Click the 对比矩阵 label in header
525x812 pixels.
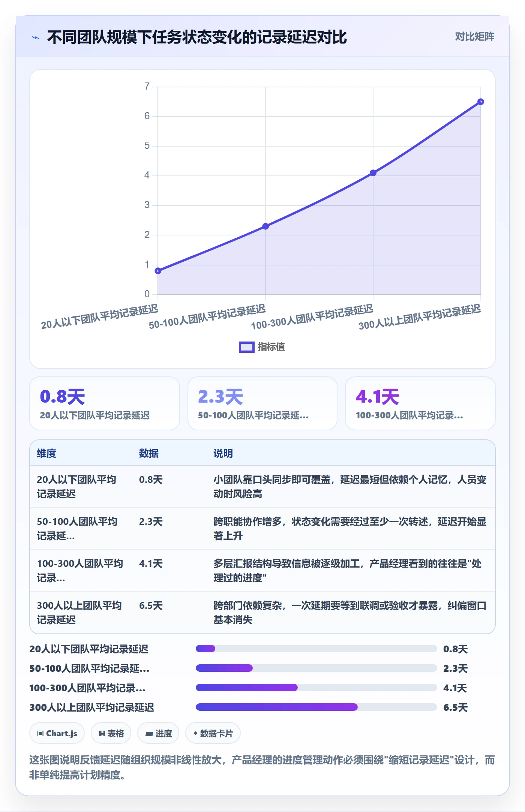(x=474, y=36)
